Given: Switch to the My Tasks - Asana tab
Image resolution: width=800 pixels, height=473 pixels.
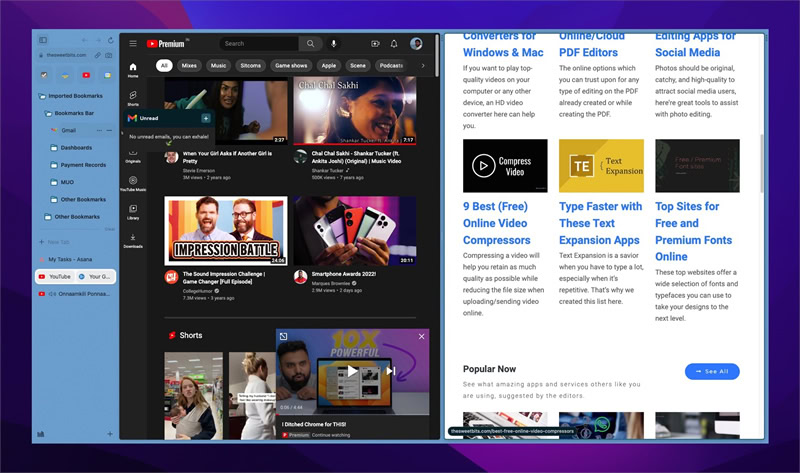Looking at the screenshot, I should (x=70, y=259).
